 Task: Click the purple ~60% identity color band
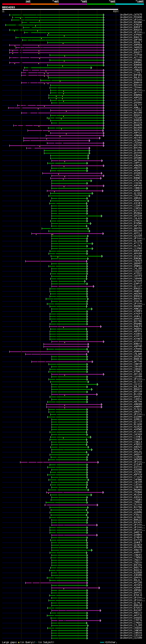pos(73,4)
